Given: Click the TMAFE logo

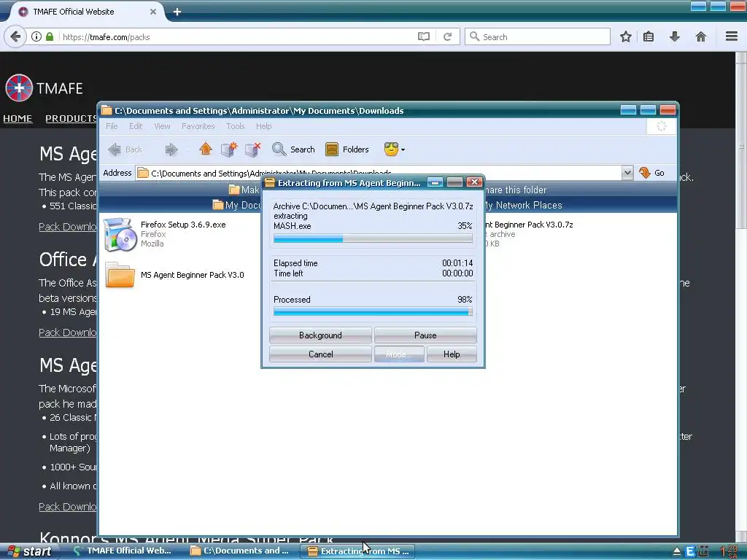Looking at the screenshot, I should 44,88.
